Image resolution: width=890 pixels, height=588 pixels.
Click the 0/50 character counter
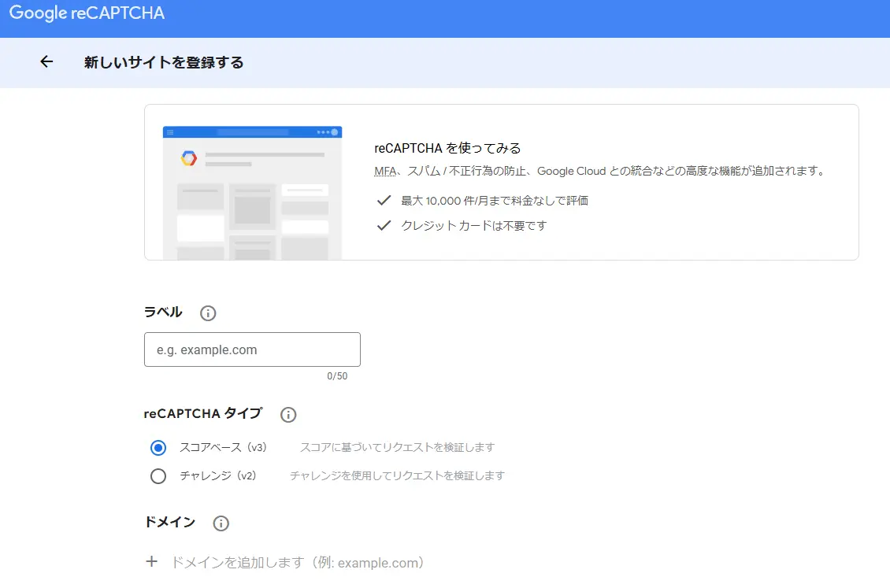(337, 376)
